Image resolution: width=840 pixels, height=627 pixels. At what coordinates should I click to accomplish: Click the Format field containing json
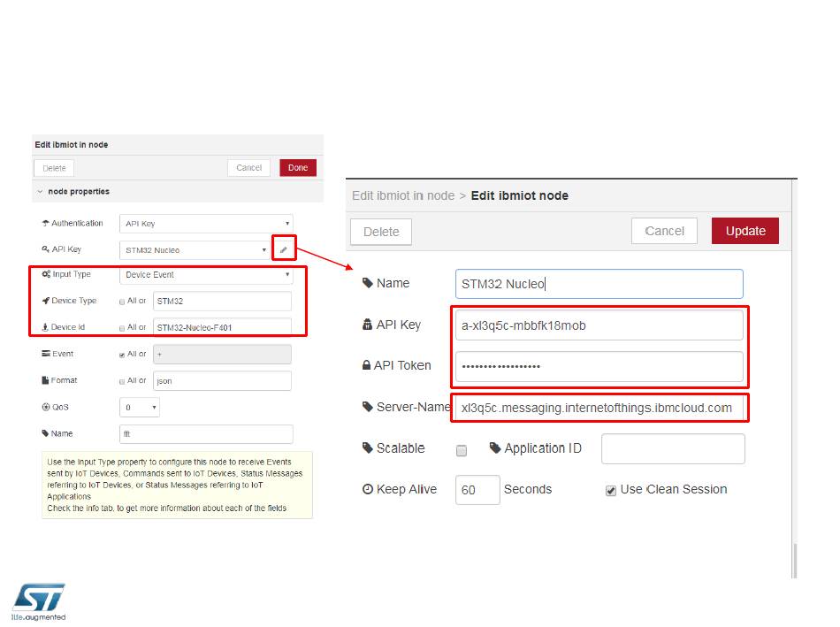(222, 381)
